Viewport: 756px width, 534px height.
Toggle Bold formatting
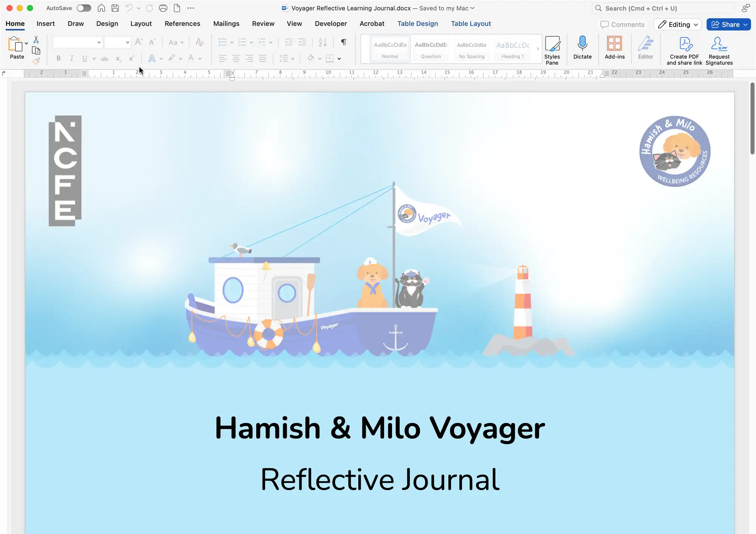[59, 58]
